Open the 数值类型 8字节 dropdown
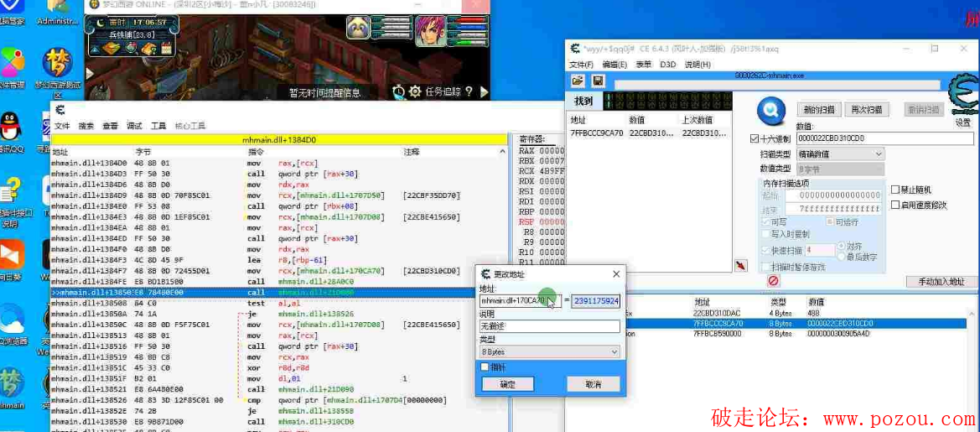This screenshot has width=980, height=432. [841, 169]
